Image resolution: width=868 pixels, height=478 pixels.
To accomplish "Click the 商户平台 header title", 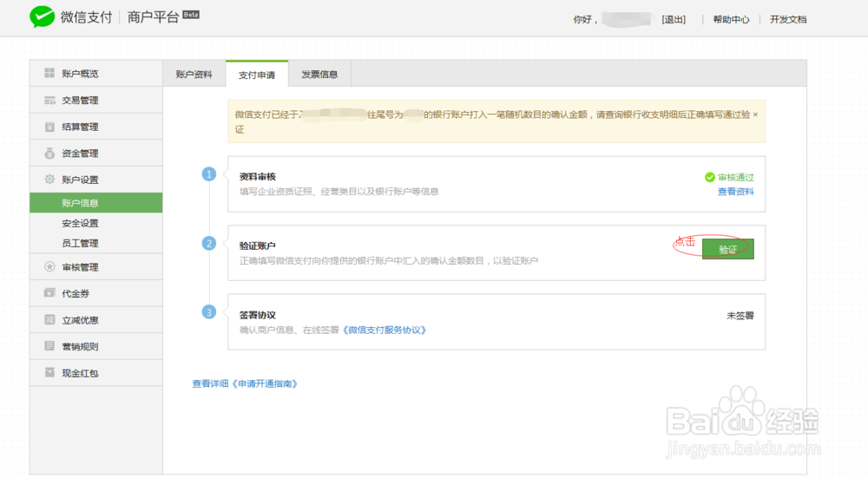I will 154,17.
